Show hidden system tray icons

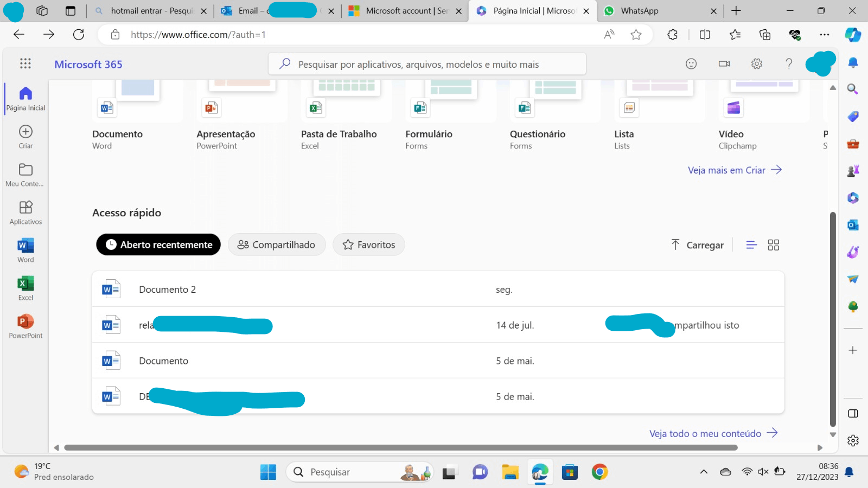(x=704, y=472)
